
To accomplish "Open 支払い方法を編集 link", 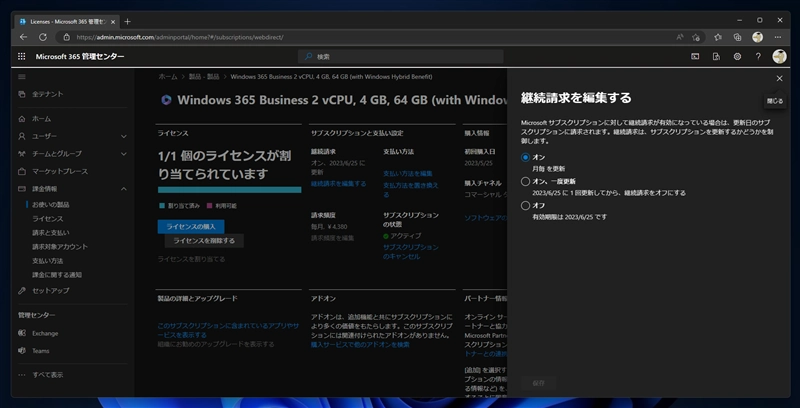I will click(x=408, y=173).
